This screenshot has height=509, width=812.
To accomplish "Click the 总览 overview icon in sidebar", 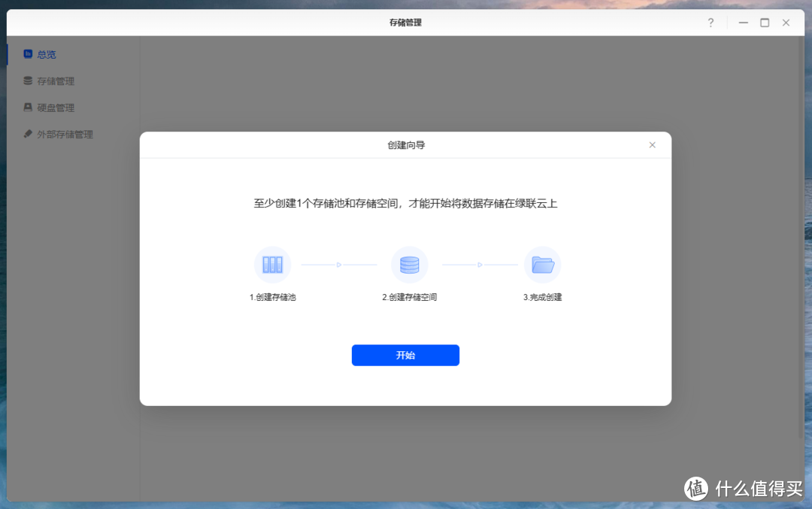I will [29, 54].
